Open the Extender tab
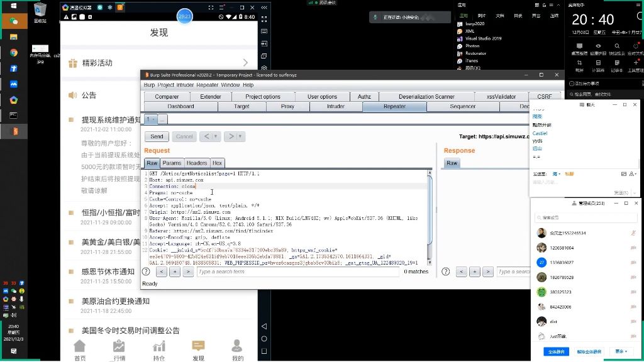644x362 pixels. 211,96
